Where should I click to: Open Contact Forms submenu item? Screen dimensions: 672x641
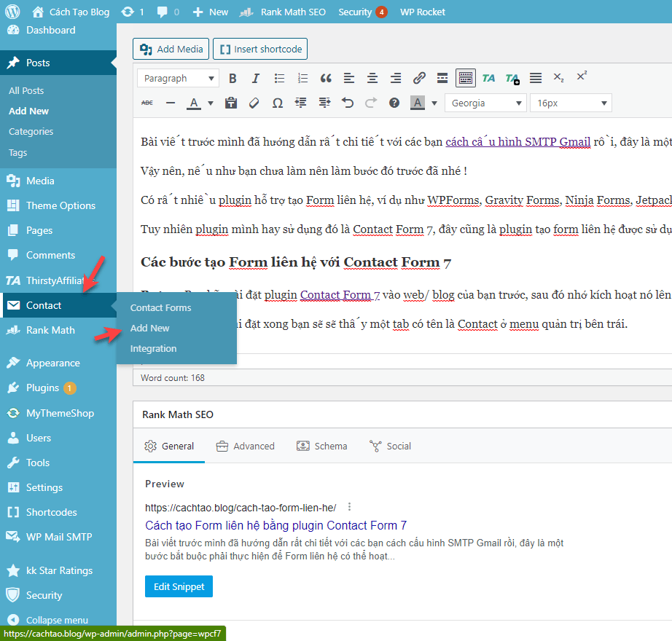pos(161,308)
